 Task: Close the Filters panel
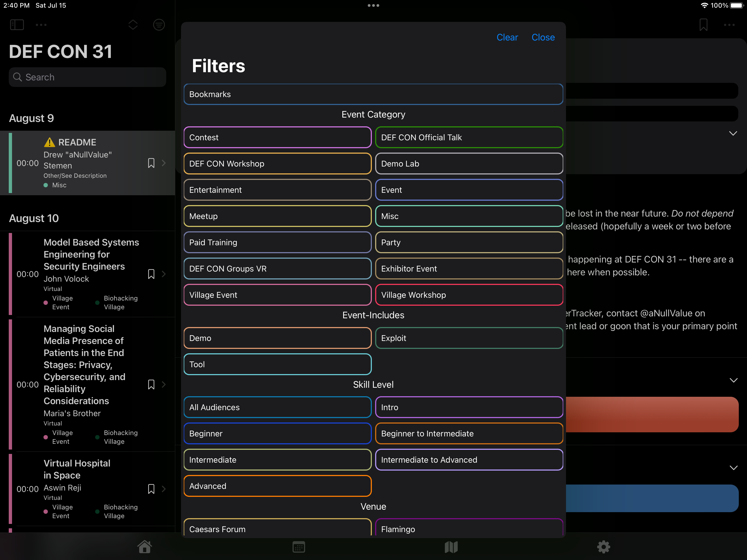[543, 37]
